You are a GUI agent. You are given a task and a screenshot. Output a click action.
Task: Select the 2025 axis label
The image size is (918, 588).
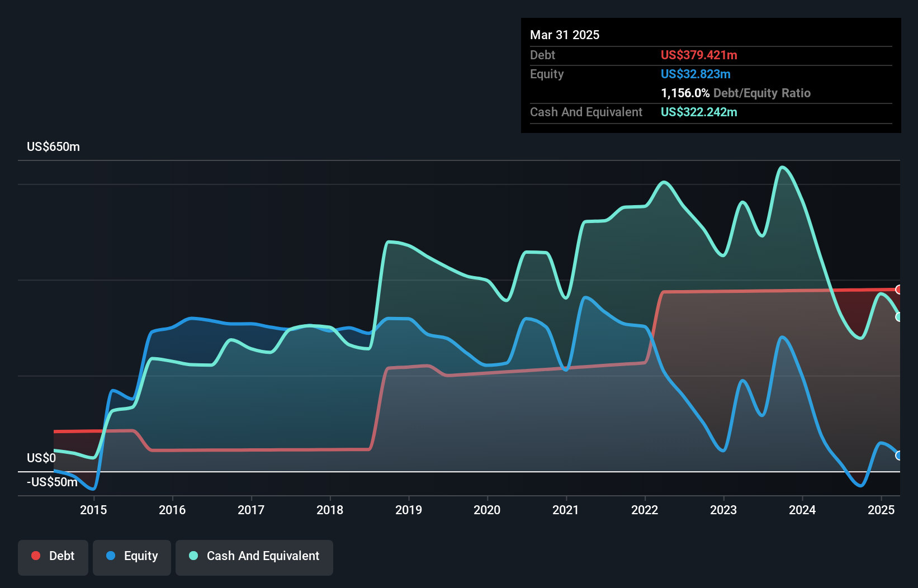[x=881, y=510]
